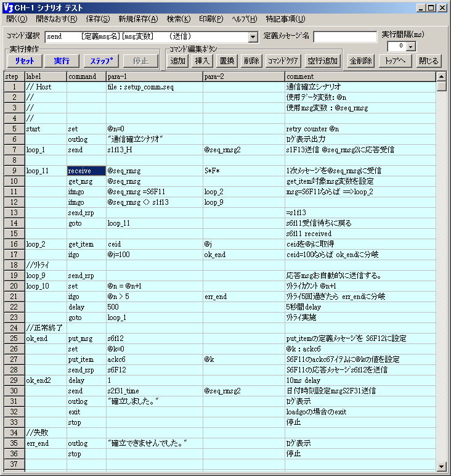Viewport: 451px width, 476px height.
Task: Click the 'get_msg' command cell
Action: (86, 181)
